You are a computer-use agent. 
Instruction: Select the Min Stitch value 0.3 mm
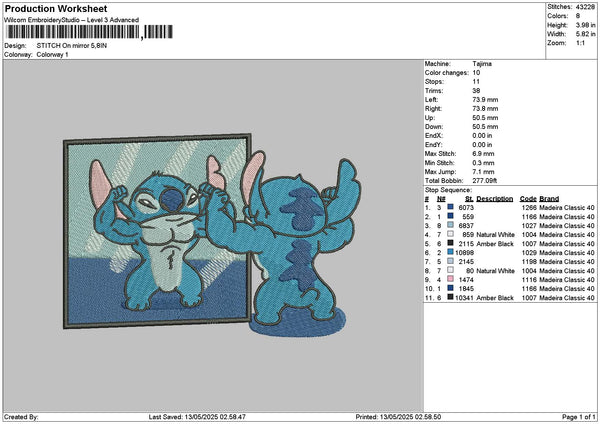click(484, 163)
